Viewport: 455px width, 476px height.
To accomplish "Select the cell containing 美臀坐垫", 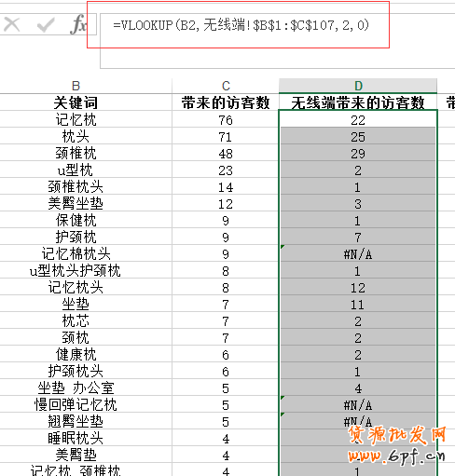I will tap(76, 204).
